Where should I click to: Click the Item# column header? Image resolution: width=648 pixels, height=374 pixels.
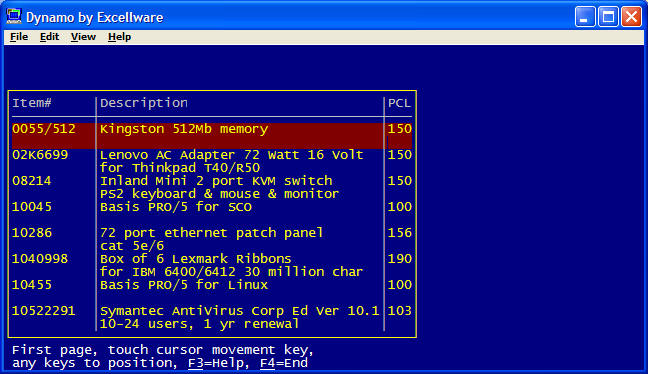click(32, 103)
